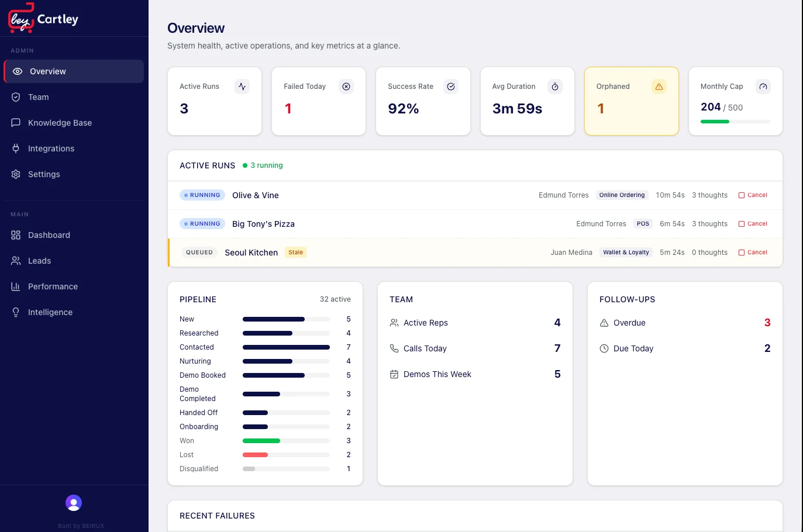Click the Overdue alert triangle icon
Image resolution: width=803 pixels, height=532 pixels.
coord(604,323)
